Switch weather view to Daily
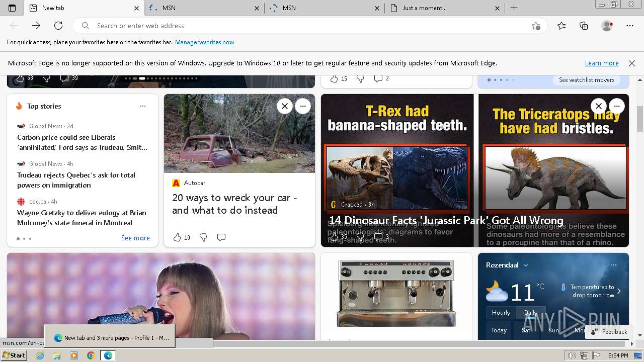This screenshot has width=644, height=362. point(531,313)
